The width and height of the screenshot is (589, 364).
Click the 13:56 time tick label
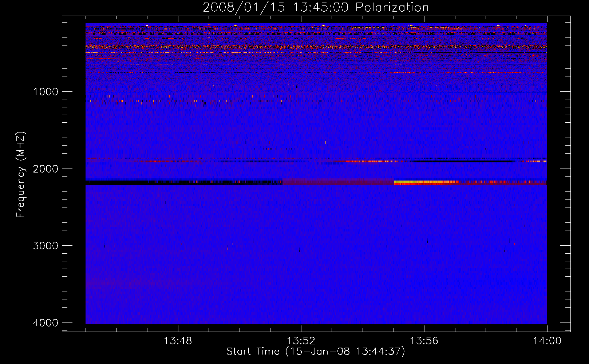tap(424, 341)
